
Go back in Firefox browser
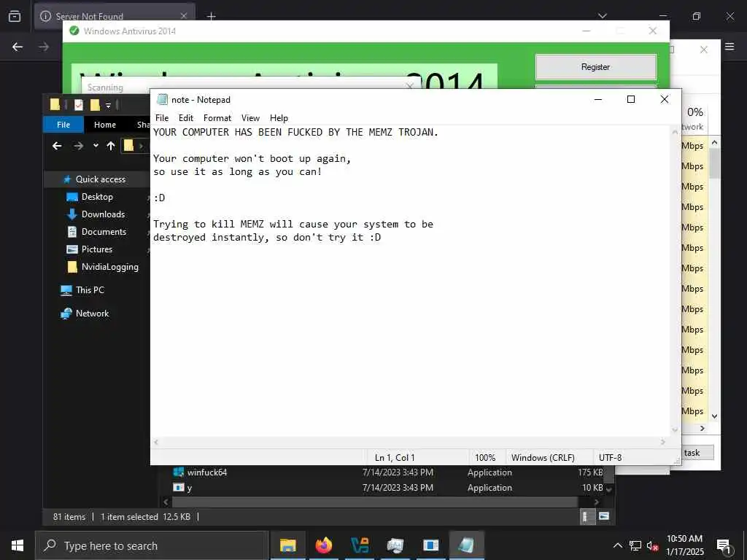tap(18, 47)
